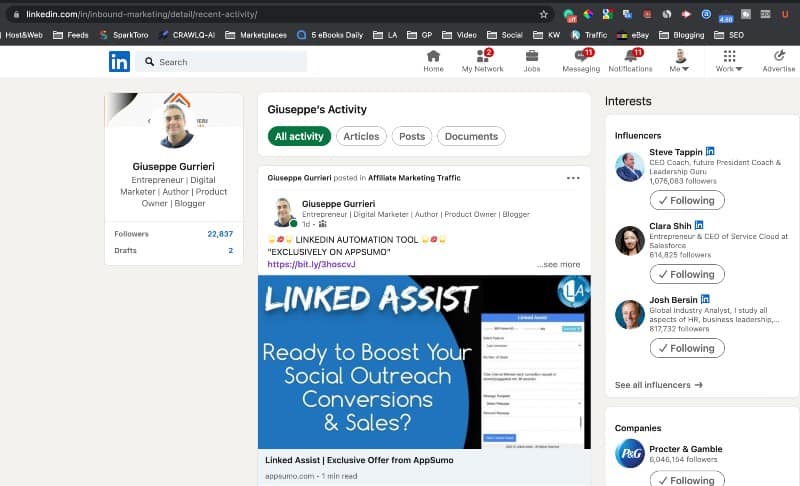View the 22,837 followers count
The image size is (800, 486).
click(x=220, y=234)
